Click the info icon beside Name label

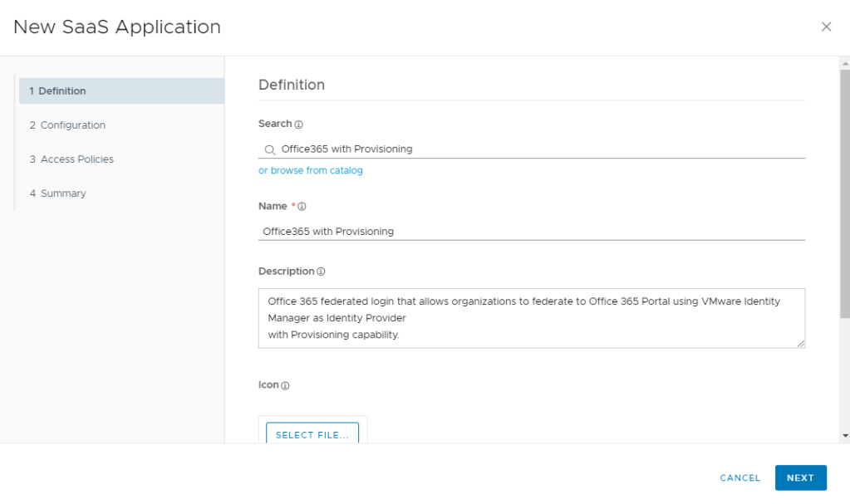[302, 207]
